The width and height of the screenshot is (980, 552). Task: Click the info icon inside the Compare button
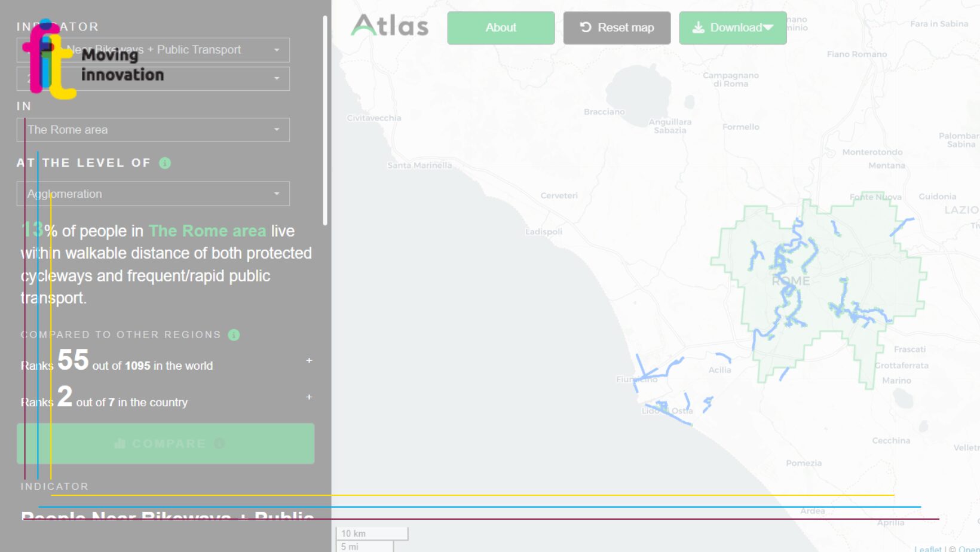(x=219, y=443)
